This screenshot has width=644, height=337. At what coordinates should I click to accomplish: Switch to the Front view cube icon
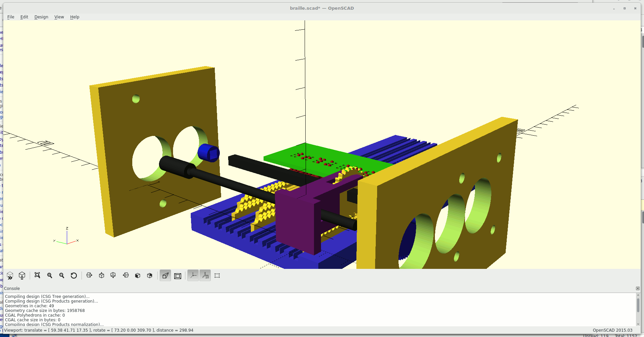(138, 276)
